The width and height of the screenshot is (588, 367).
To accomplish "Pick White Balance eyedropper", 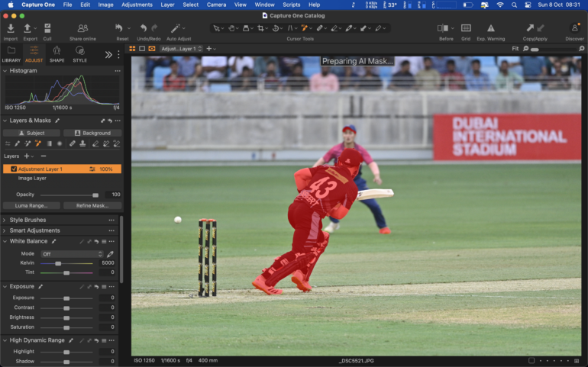I will (110, 254).
